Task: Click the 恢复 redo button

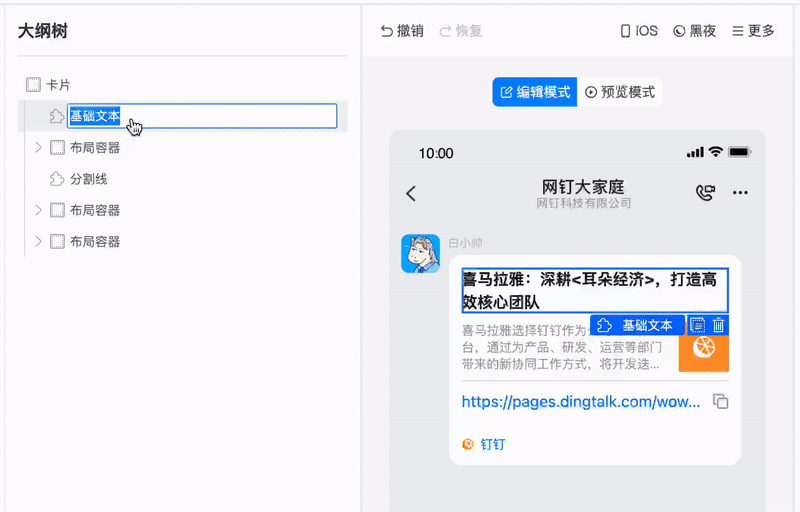Action: [461, 31]
